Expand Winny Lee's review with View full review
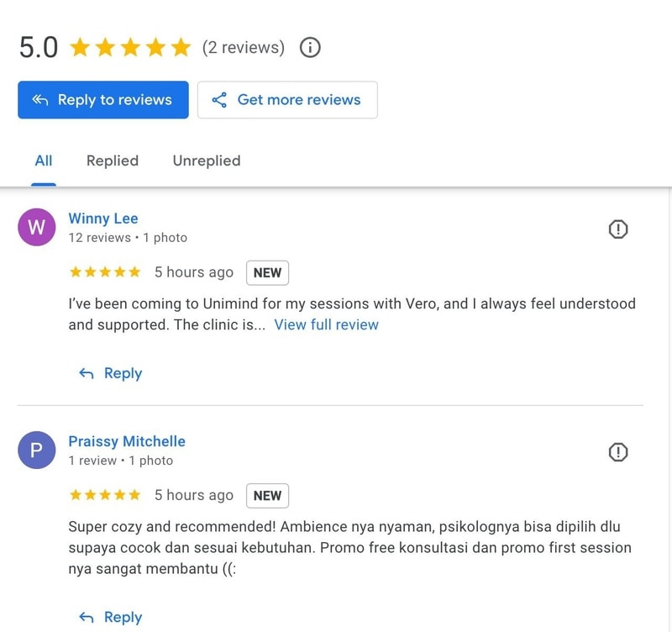The width and height of the screenshot is (672, 632). click(326, 324)
